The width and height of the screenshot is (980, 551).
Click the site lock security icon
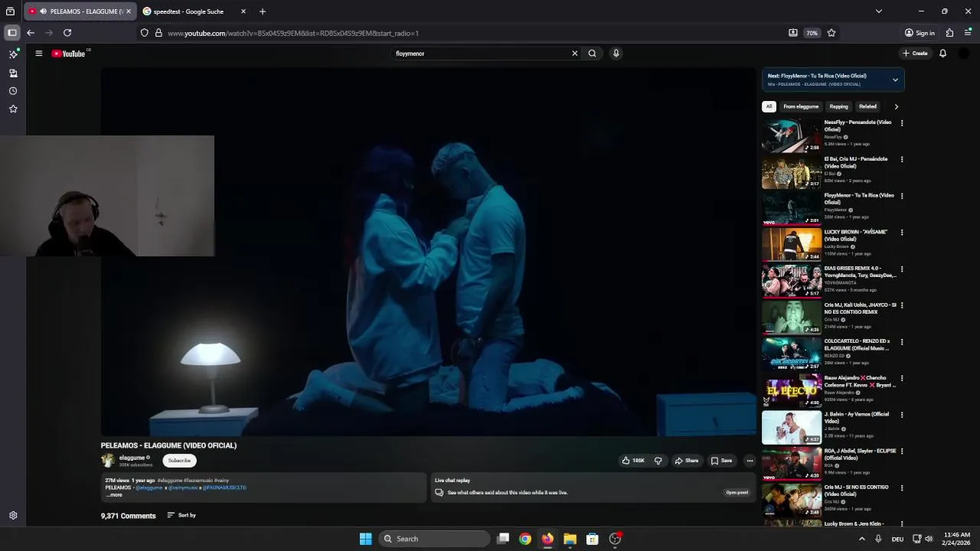158,33
